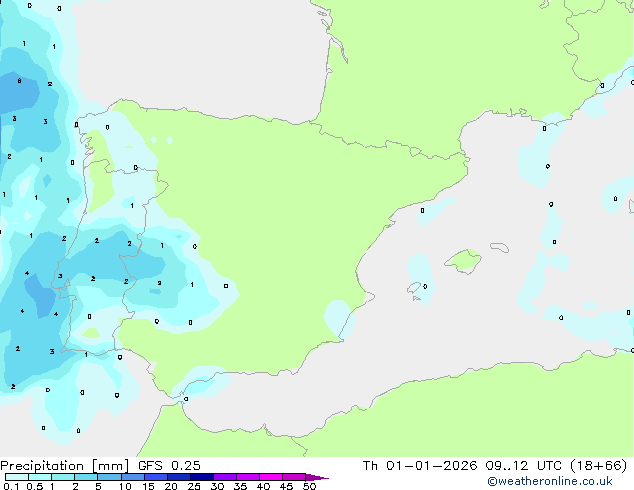Select the 15–20 mm legend swatch
Screen dimensions: 634x490
(156, 477)
